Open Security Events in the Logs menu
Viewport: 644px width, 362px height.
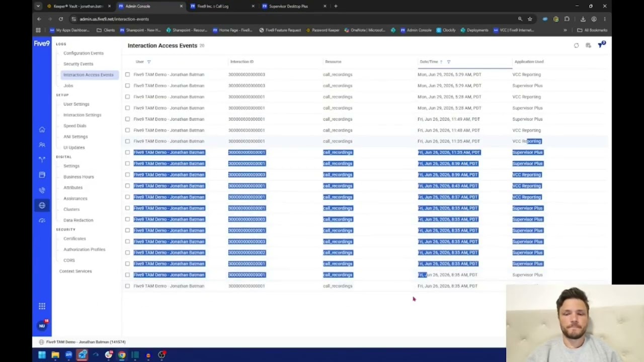pos(78,64)
